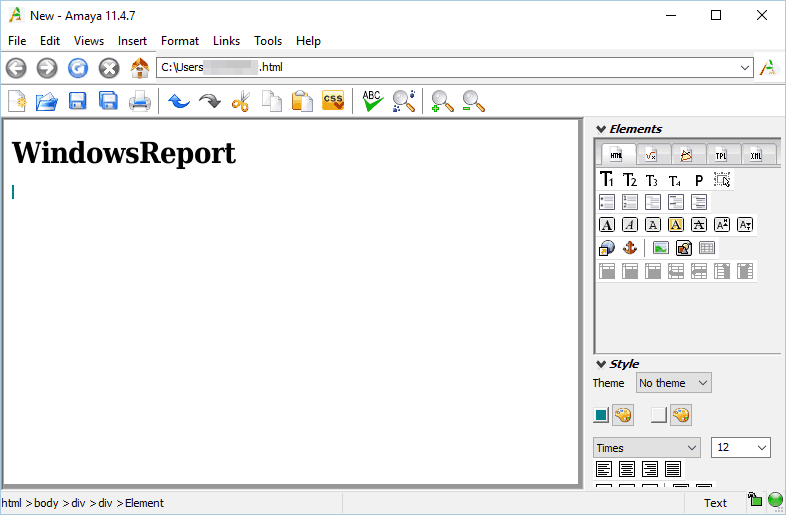The width and height of the screenshot is (786, 515).
Task: Copy the selection
Action: click(x=272, y=101)
